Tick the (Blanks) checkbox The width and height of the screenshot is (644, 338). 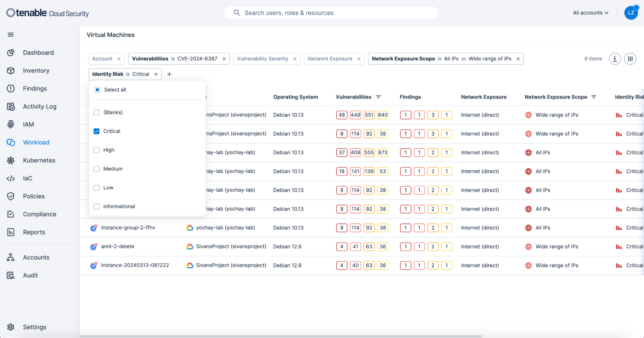click(x=96, y=113)
